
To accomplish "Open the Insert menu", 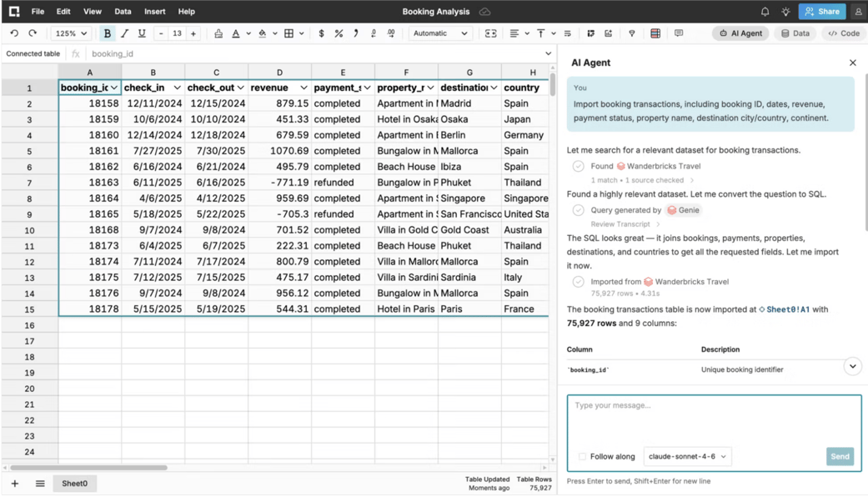I will (154, 11).
